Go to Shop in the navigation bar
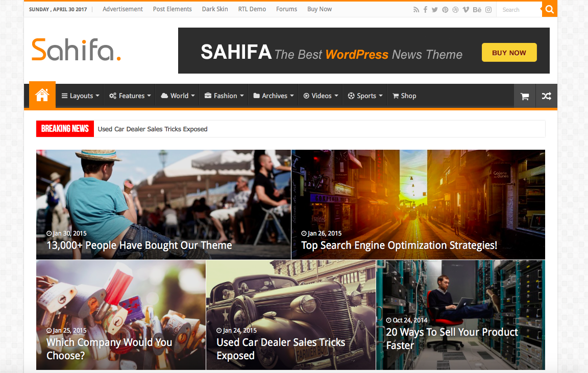This screenshot has width=588, height=373. coord(404,96)
